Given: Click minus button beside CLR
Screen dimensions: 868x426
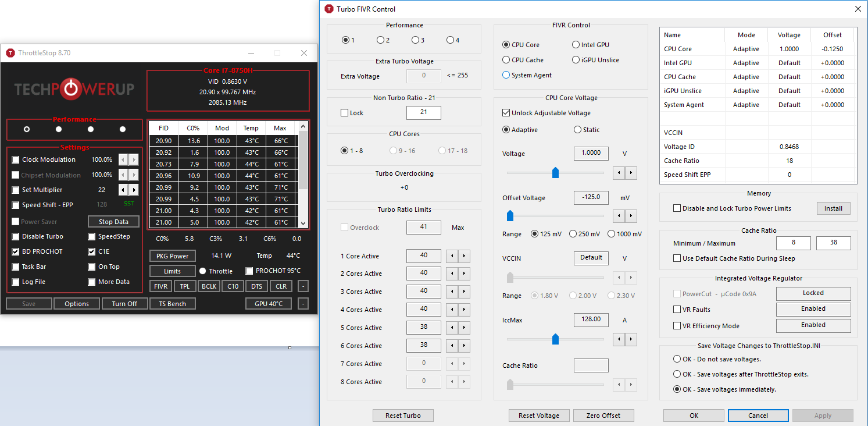Looking at the screenshot, I should [303, 286].
